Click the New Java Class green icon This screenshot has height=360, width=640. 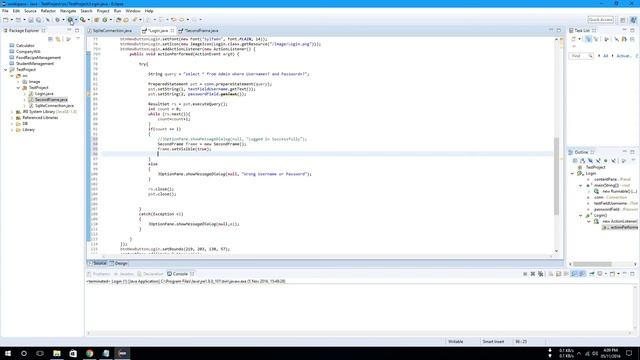pos(105,20)
